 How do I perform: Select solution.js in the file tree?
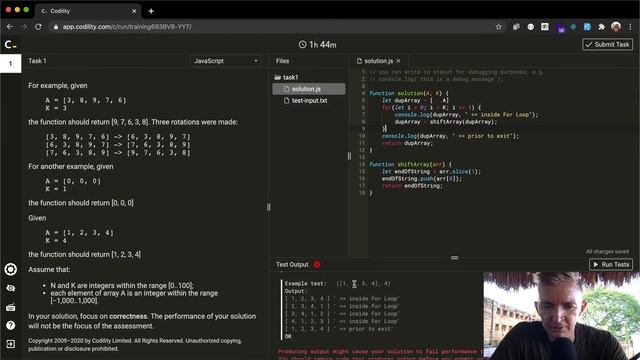pos(309,89)
